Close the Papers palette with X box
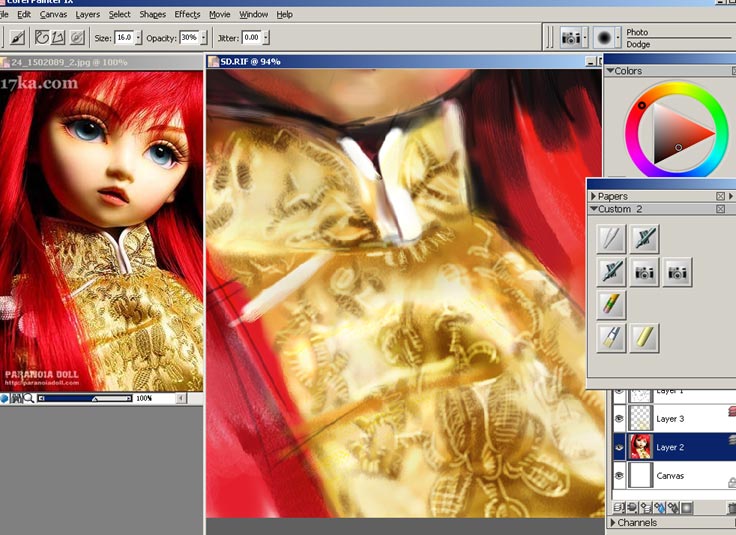Screen dimensions: 736x535 coord(721,196)
